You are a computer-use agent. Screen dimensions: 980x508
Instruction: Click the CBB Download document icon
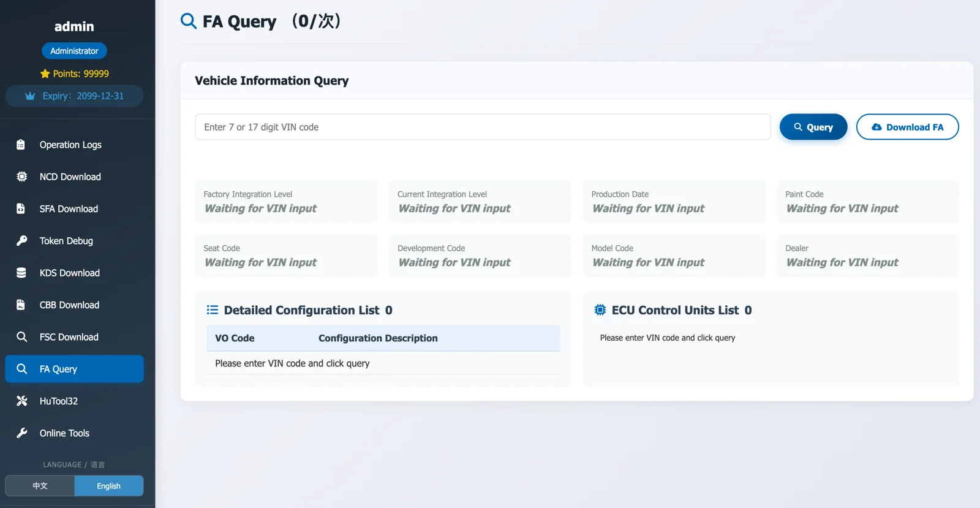pyautogui.click(x=21, y=305)
